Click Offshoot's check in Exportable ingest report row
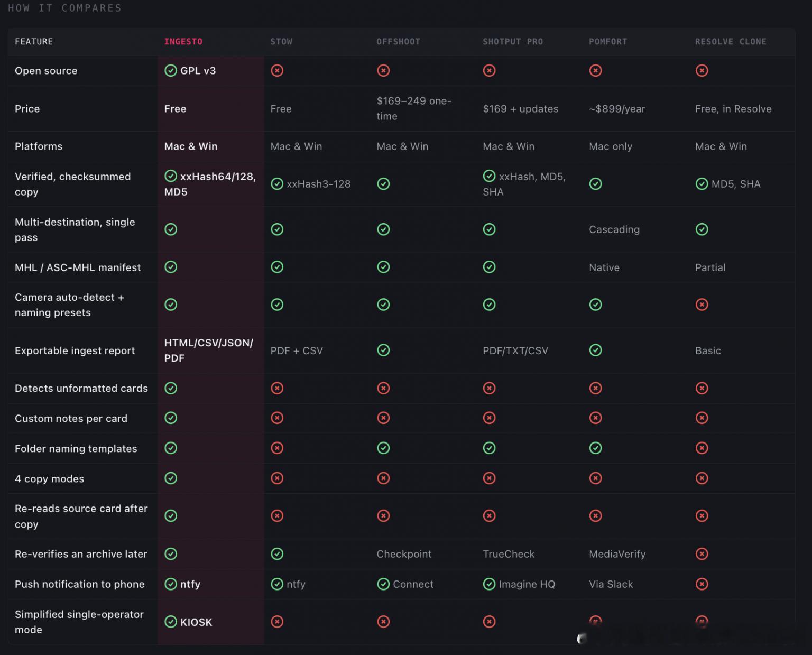The height and width of the screenshot is (655, 812). click(x=383, y=350)
